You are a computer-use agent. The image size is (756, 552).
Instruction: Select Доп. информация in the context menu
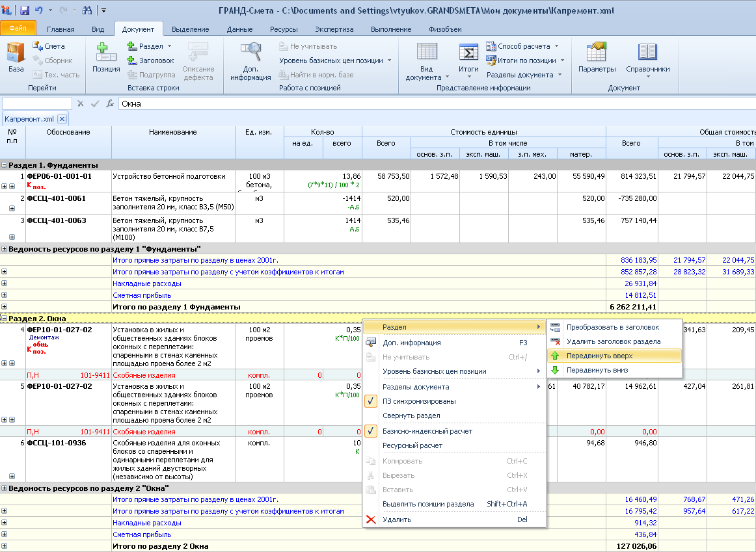454,343
